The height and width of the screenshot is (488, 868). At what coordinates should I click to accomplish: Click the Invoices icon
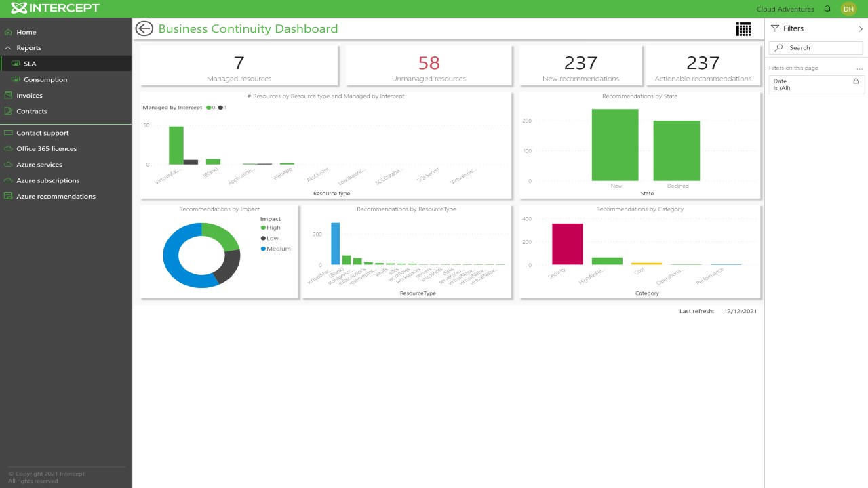click(8, 96)
